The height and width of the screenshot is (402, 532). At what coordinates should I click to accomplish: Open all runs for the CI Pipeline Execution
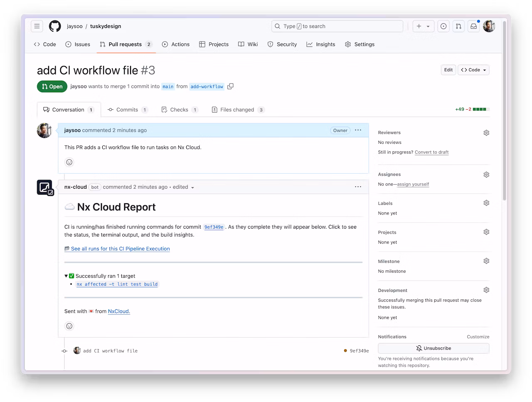tap(120, 249)
